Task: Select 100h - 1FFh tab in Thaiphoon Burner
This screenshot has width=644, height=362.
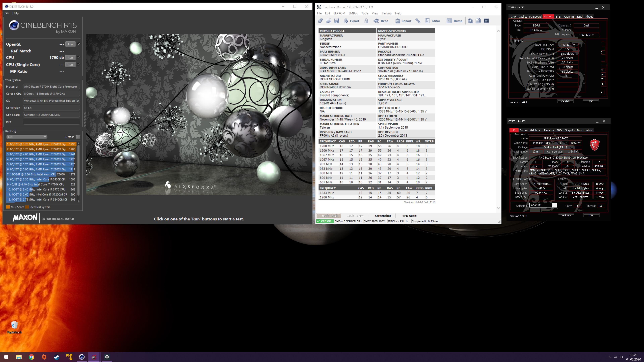Action: 355,216
